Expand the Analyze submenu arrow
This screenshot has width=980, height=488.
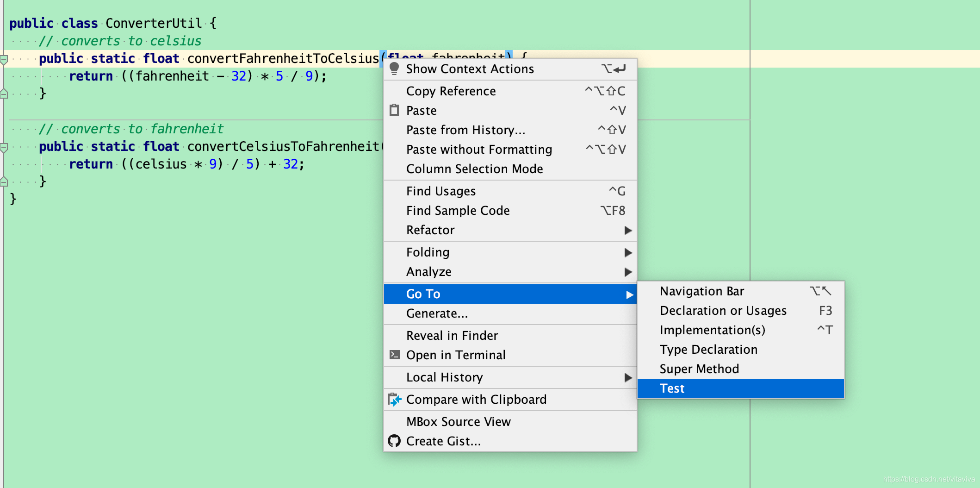point(628,272)
